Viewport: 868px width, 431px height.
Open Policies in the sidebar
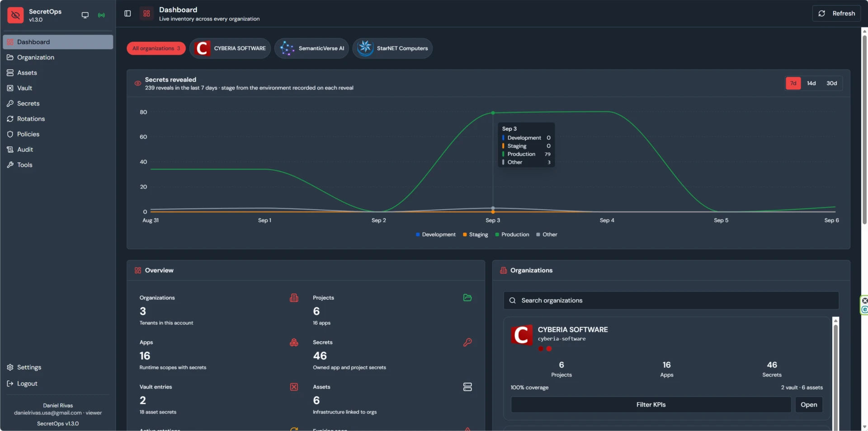coord(58,134)
